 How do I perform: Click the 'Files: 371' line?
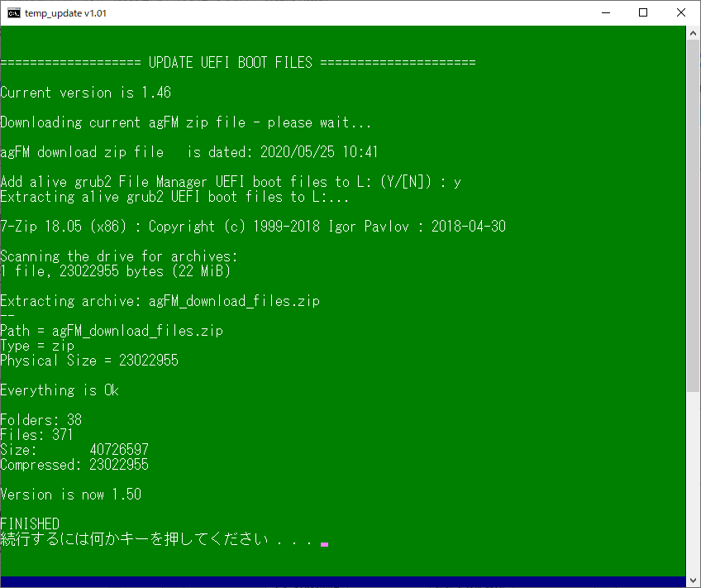tap(36, 435)
